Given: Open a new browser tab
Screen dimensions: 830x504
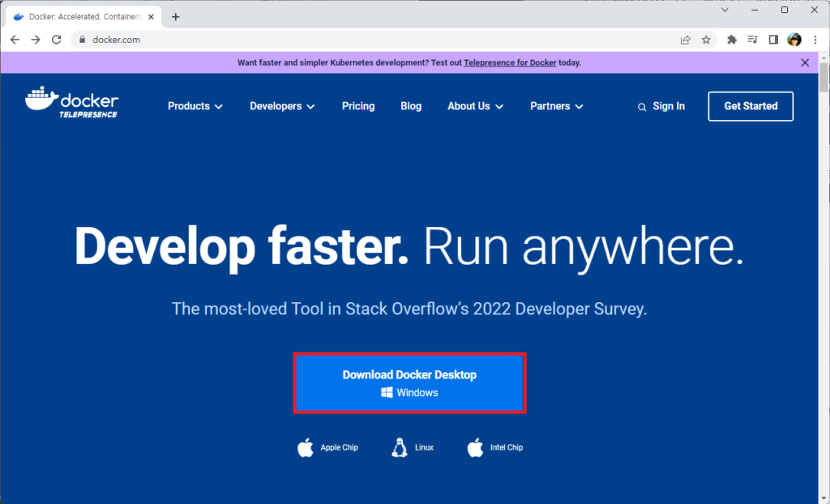Looking at the screenshot, I should (176, 17).
